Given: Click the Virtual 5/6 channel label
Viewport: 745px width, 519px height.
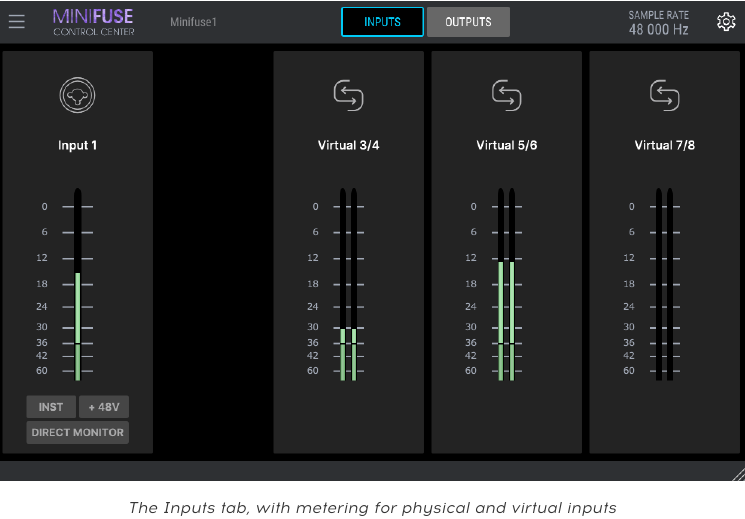Looking at the screenshot, I should coord(506,145).
